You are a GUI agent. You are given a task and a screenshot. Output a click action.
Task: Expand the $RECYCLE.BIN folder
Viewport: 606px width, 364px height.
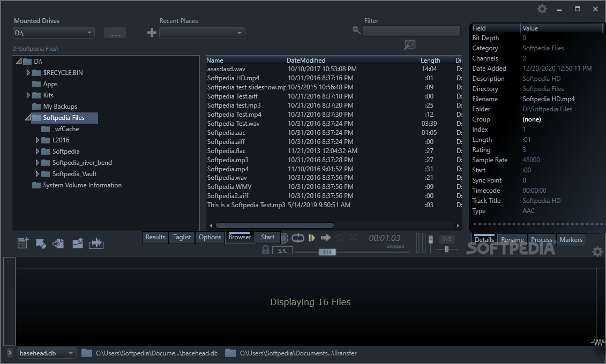(28, 73)
